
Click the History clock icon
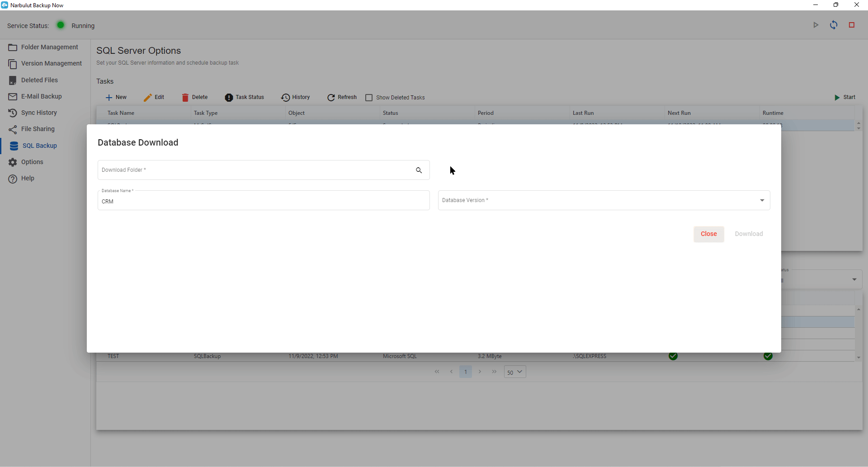(x=285, y=98)
